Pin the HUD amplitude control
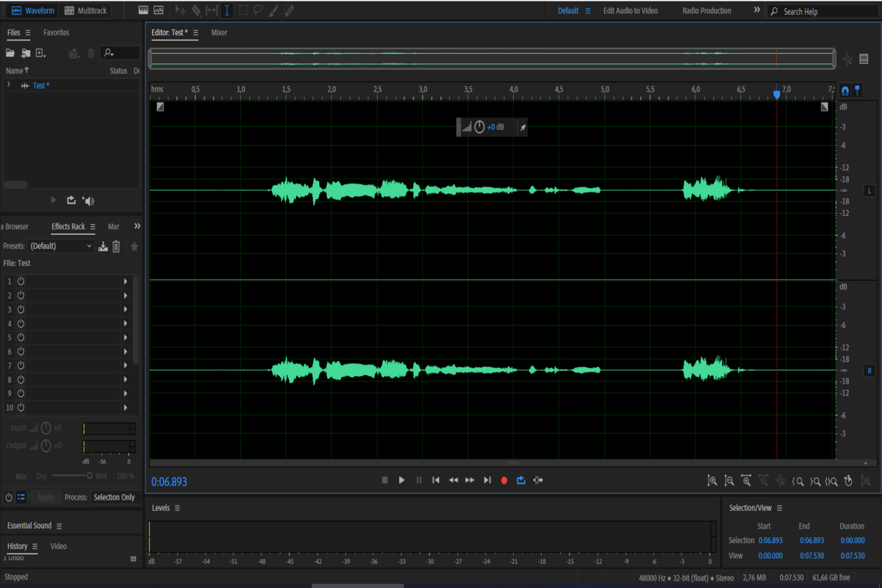The image size is (882, 588). [523, 128]
